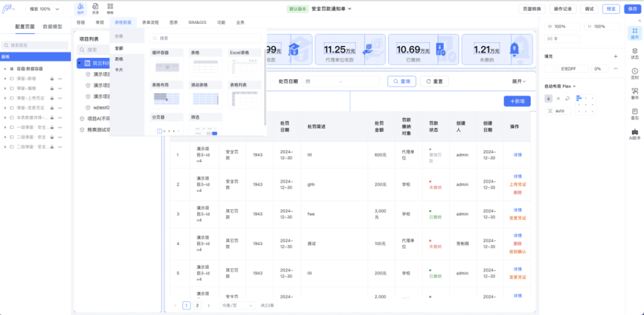Open the 模板 (Templates) icon in top toolbar
This screenshot has width=644, height=315.
coord(110,8)
